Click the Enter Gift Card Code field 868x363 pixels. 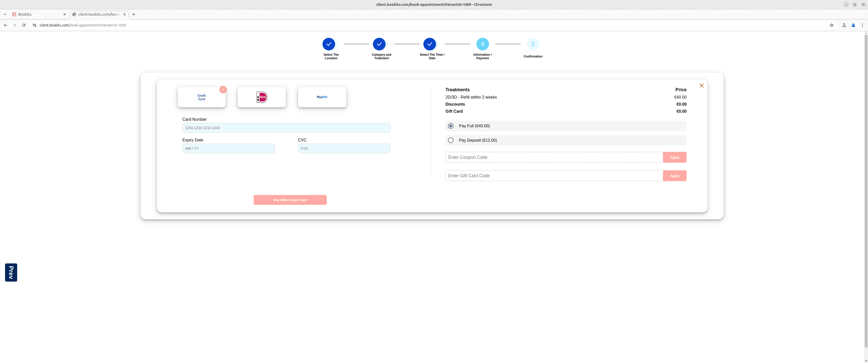554,176
